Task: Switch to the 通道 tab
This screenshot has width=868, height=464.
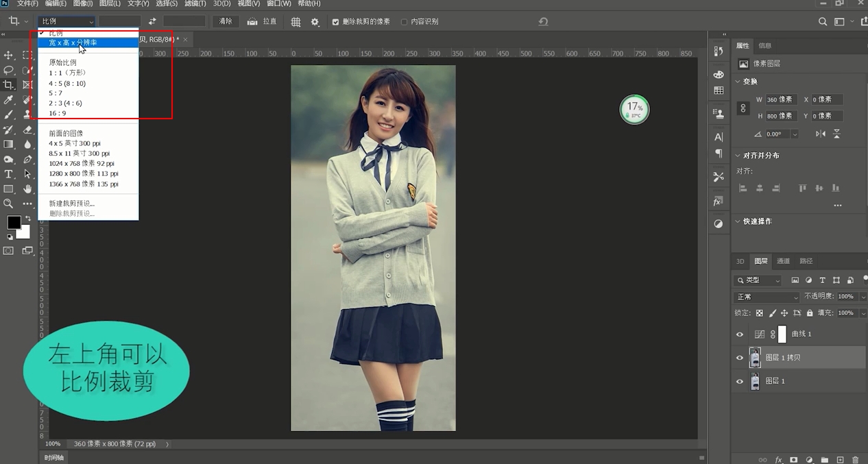Action: 783,261
